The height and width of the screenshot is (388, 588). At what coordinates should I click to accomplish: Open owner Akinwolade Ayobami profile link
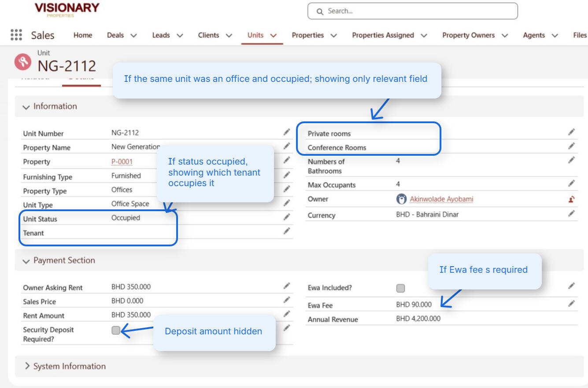(441, 199)
